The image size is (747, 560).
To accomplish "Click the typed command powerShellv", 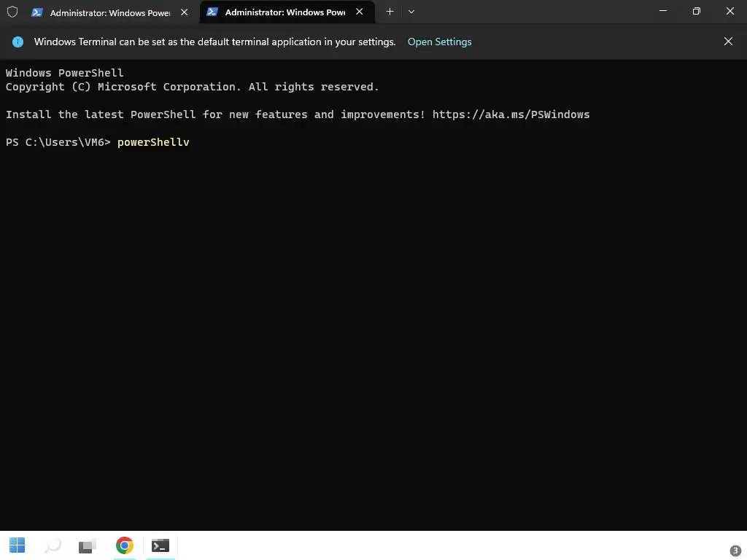I will point(153,142).
